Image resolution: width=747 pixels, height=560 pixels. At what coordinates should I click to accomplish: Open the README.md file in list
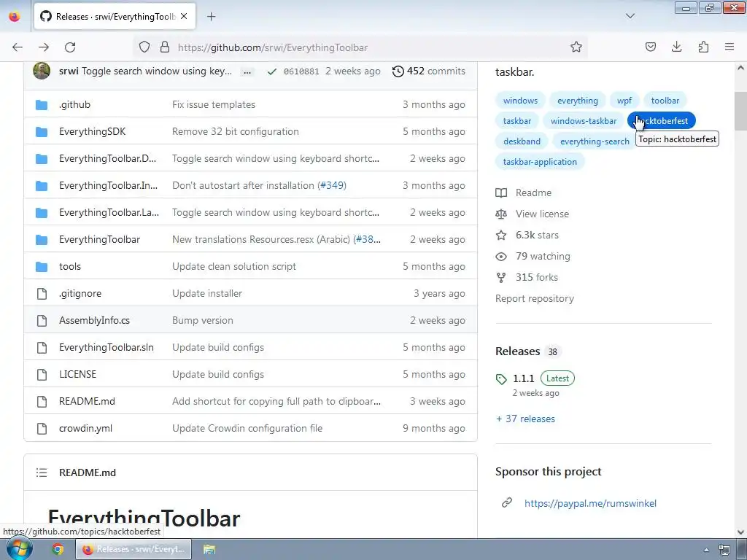point(88,402)
